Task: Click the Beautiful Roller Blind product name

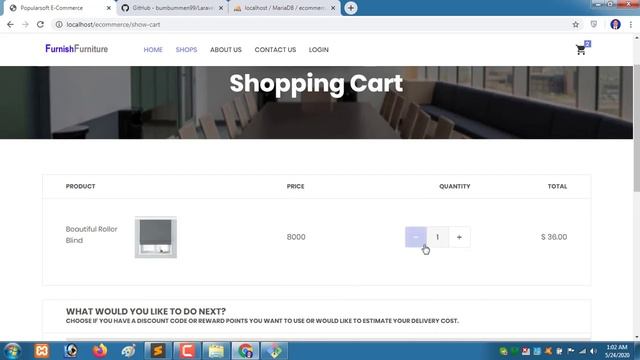Action: (x=91, y=235)
